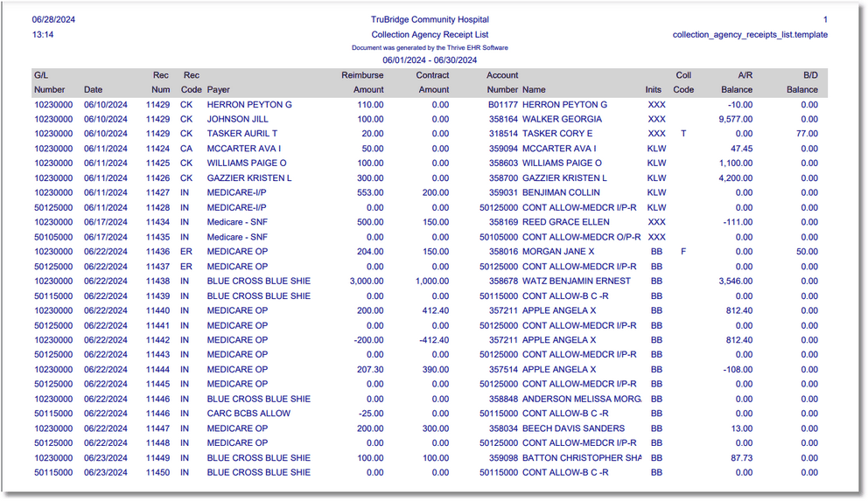
Task: Click account number '358034'
Action: [x=503, y=428]
